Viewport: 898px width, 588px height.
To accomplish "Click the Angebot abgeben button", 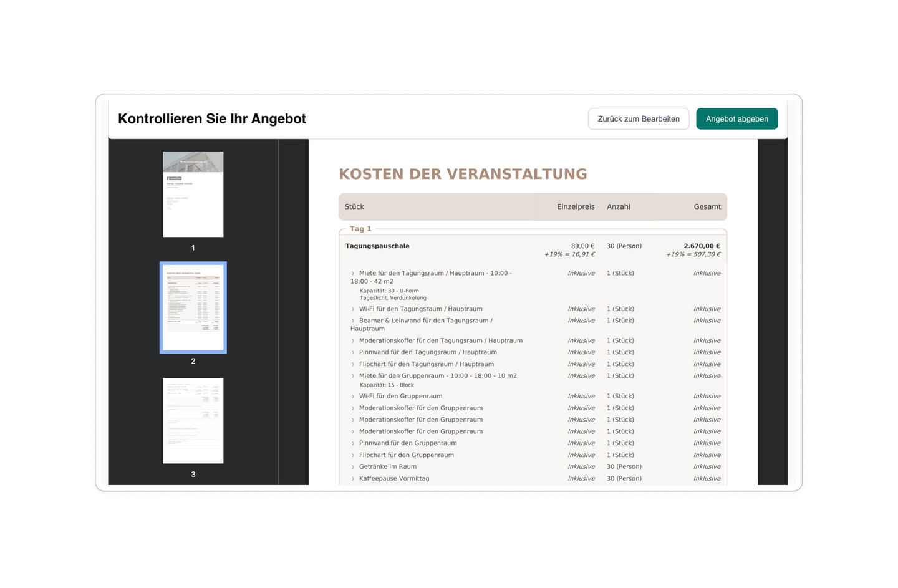I will click(x=736, y=118).
